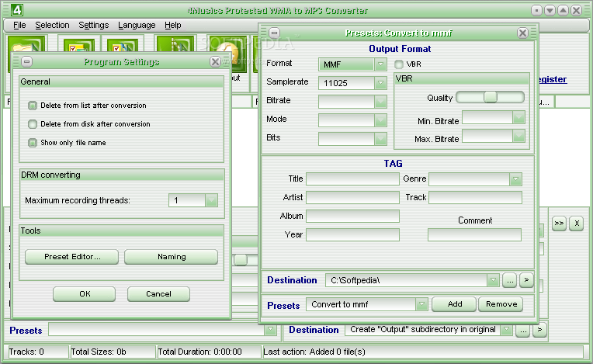Viewport: 593px width, 364px height.
Task: Click the >> button in main window
Action: (559, 223)
